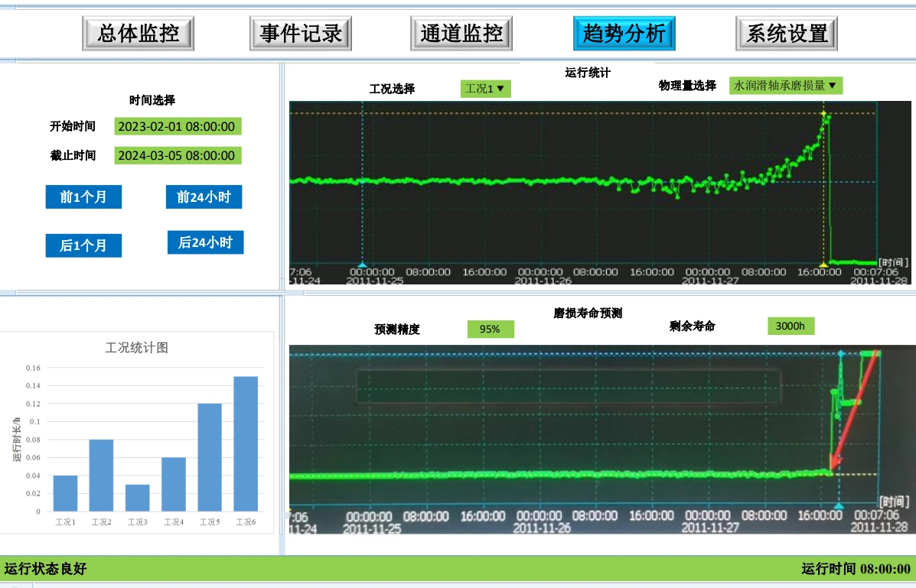Click the 3000h 剩余寿命 value
916x588 pixels.
791,326
